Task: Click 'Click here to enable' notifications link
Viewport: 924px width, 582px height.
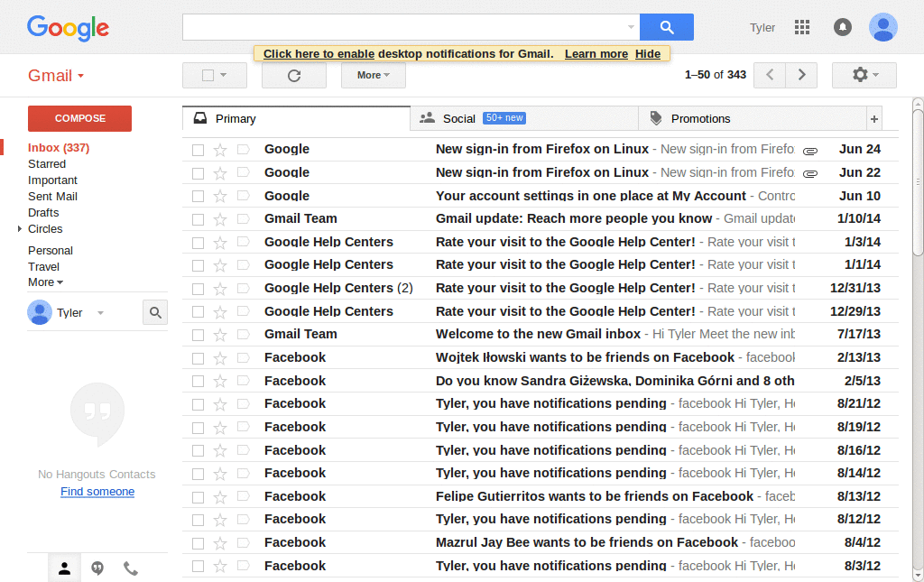Action: pyautogui.click(x=319, y=53)
